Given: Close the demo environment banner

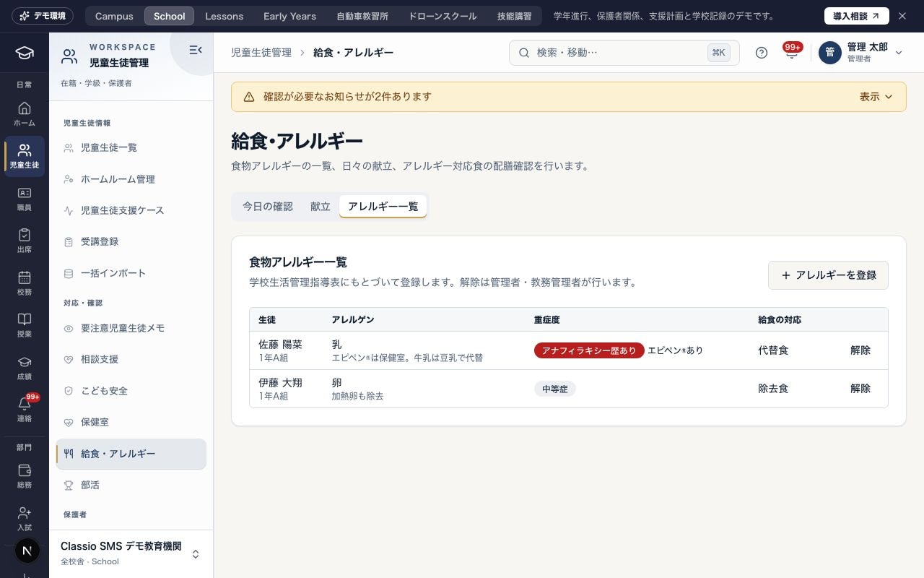Looking at the screenshot, I should coord(902,16).
